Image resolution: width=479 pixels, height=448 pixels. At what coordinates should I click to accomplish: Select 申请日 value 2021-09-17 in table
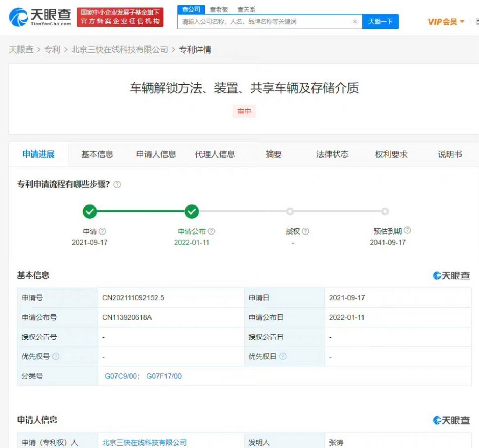point(347,298)
